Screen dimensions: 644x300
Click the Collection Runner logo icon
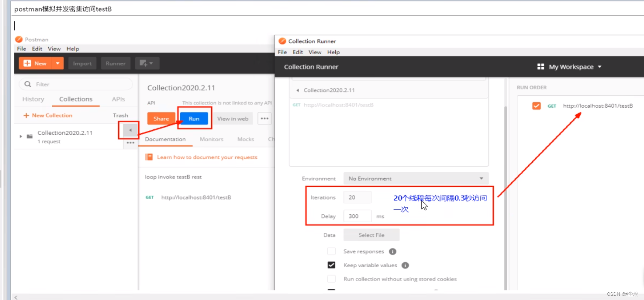[282, 41]
